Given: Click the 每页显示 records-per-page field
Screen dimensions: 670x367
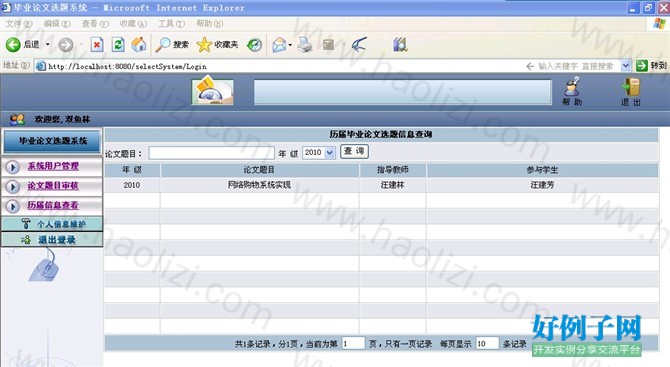Looking at the screenshot, I should point(487,344).
